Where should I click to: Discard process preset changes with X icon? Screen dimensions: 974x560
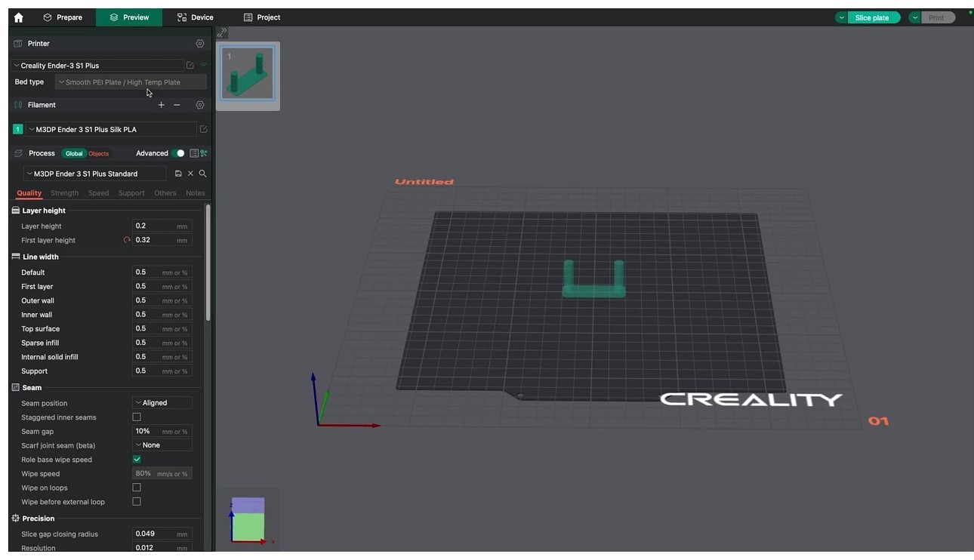(190, 174)
